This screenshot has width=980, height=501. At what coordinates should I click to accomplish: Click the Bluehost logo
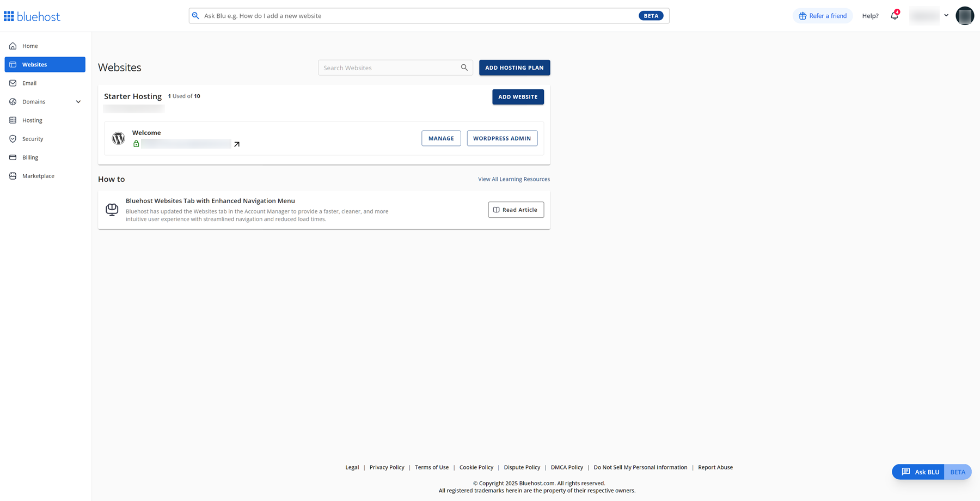[x=32, y=16]
